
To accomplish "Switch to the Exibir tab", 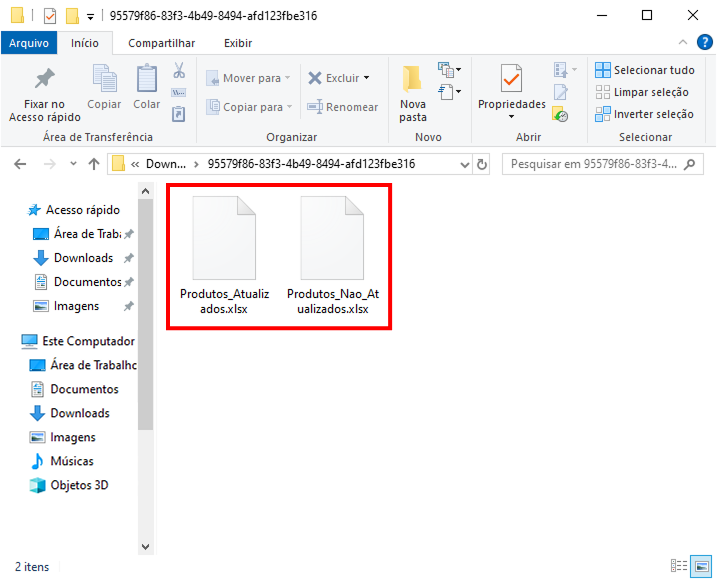I will point(237,43).
